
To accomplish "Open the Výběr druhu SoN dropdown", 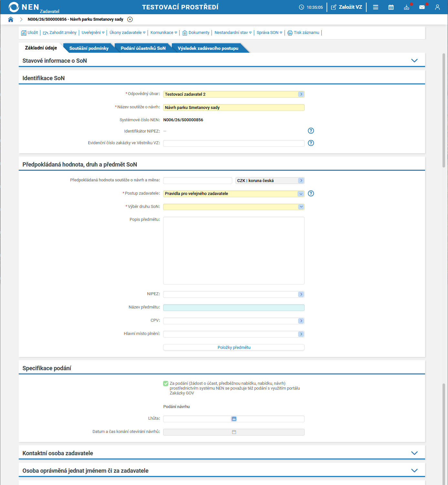I will (x=301, y=207).
